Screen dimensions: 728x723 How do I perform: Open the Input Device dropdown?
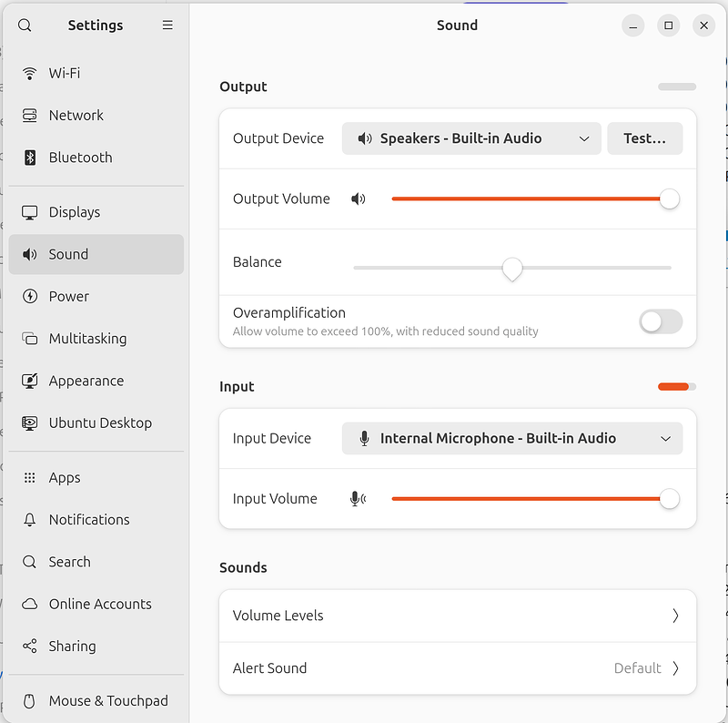click(x=511, y=439)
